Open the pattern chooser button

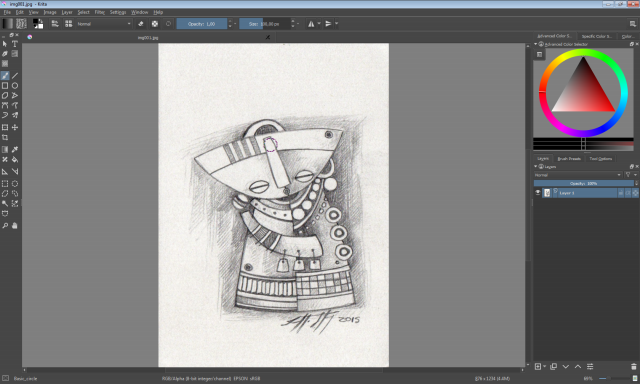[x=21, y=24]
